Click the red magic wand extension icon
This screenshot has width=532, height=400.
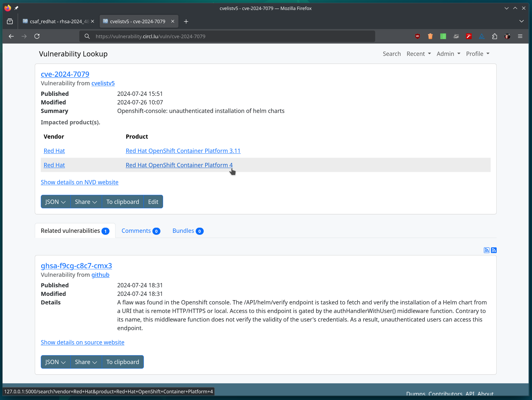pyautogui.click(x=469, y=36)
